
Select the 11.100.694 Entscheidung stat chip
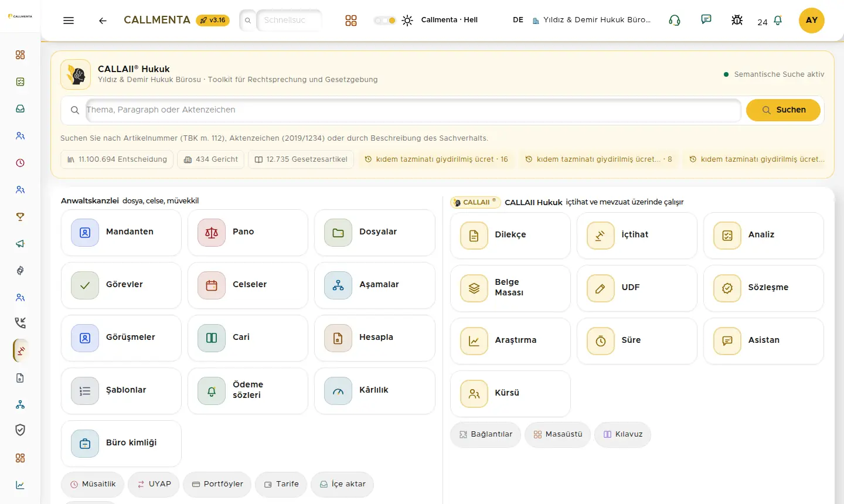tap(117, 159)
